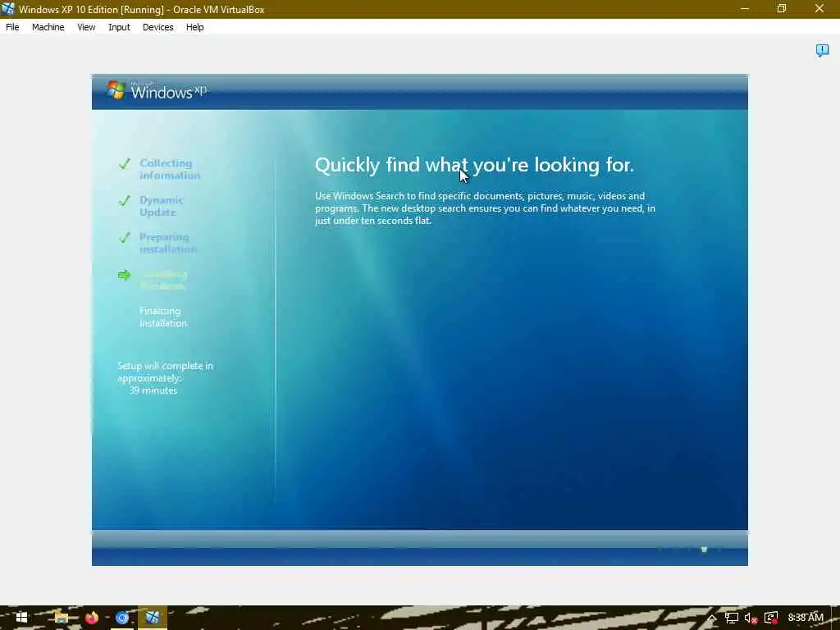Click the 39 minutes remaining text
The image size is (840, 630).
[x=153, y=390]
